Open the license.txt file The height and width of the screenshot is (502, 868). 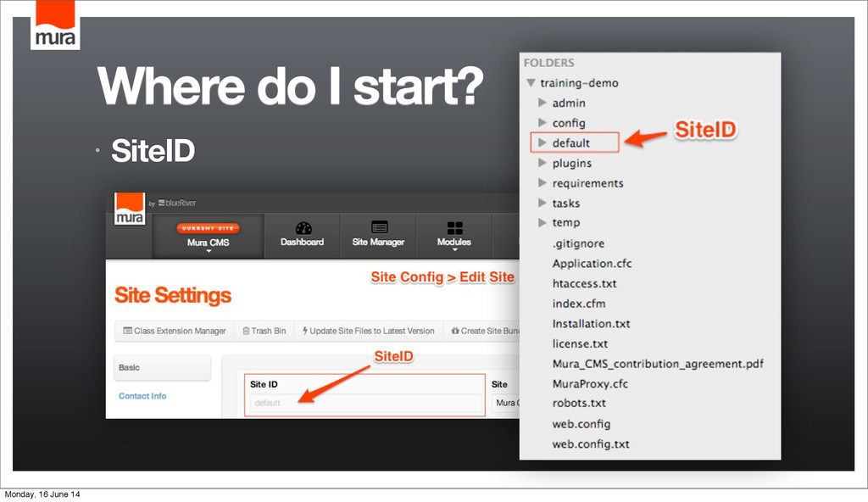[580, 344]
